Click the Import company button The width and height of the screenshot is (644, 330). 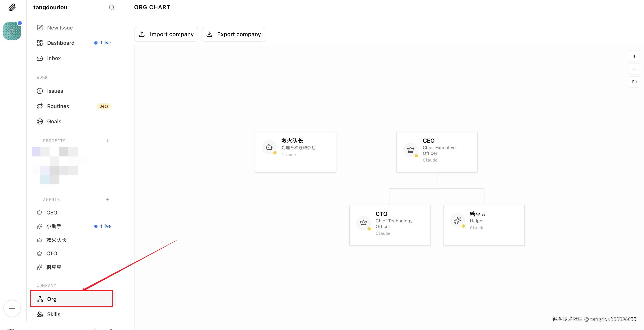pos(166,34)
